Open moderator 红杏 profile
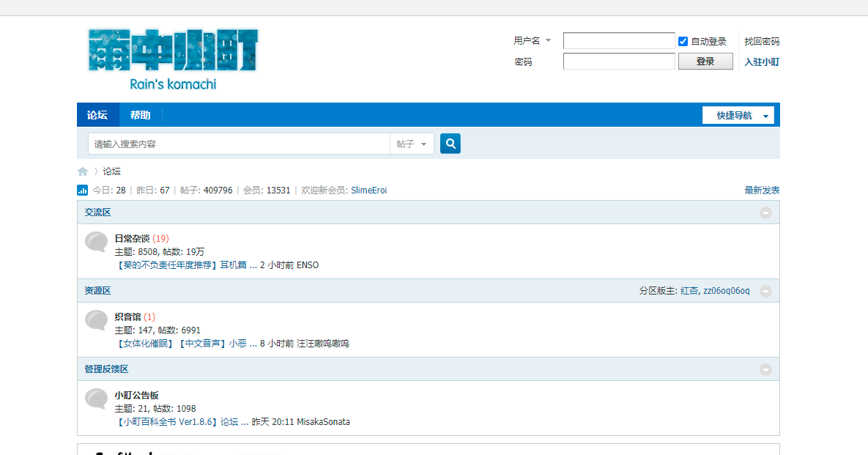Viewport: 868px width, 455px height. point(689,291)
